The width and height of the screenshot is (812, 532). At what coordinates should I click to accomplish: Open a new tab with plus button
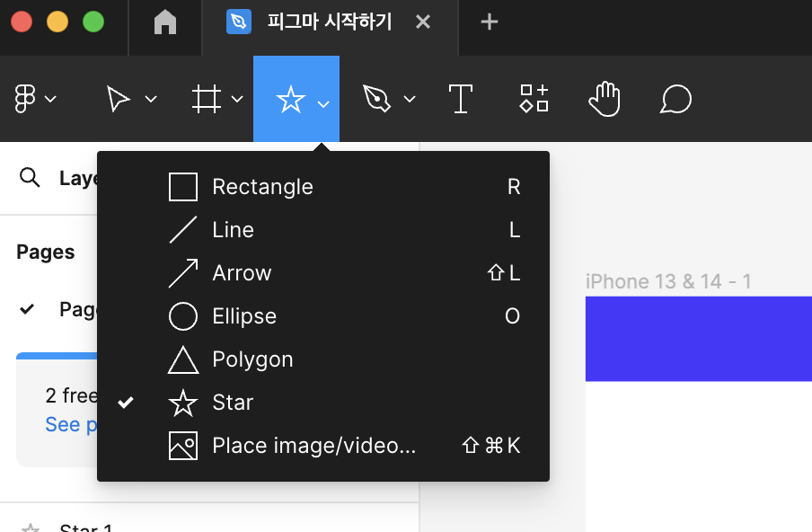pyautogui.click(x=489, y=22)
